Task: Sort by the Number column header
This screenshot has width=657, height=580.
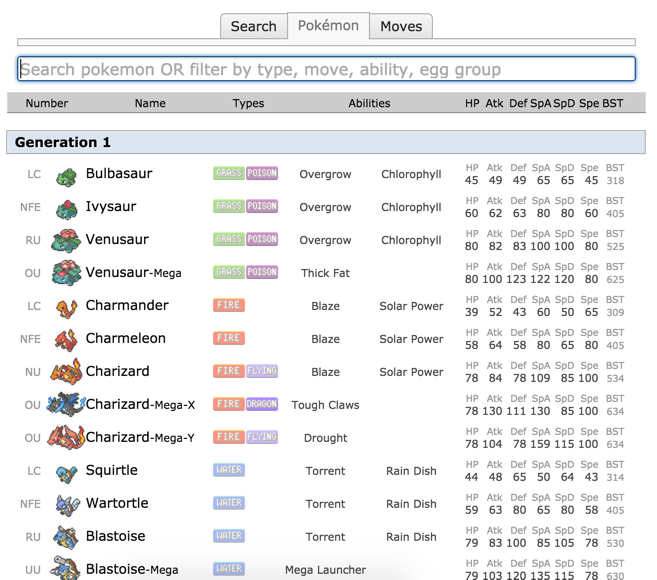Action: 47,103
